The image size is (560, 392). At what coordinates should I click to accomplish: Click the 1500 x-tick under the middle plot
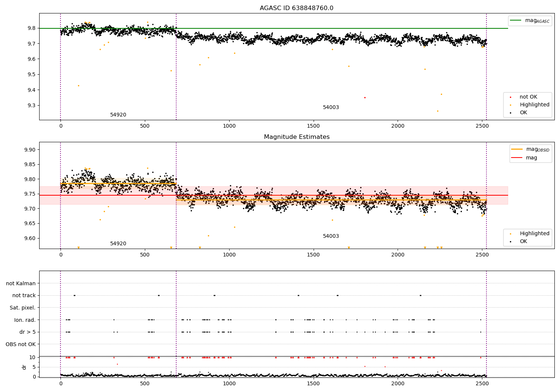(313, 255)
